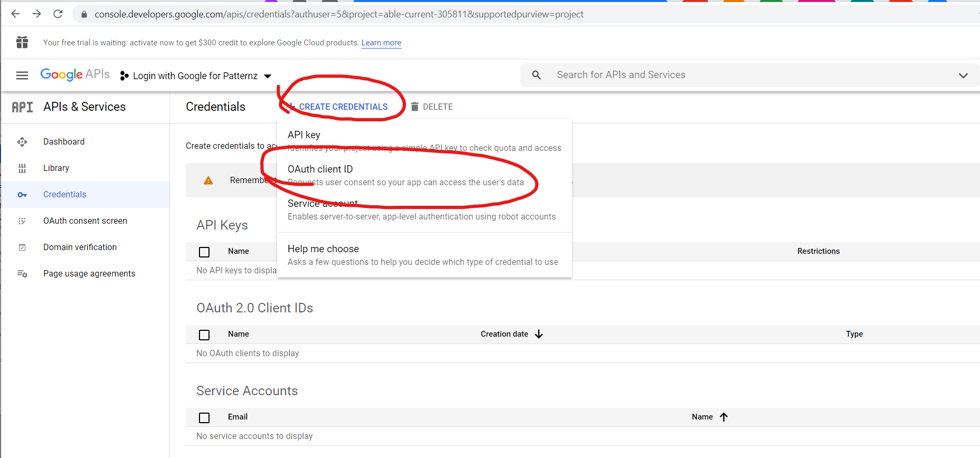Click the search magnifier icon

pos(536,75)
